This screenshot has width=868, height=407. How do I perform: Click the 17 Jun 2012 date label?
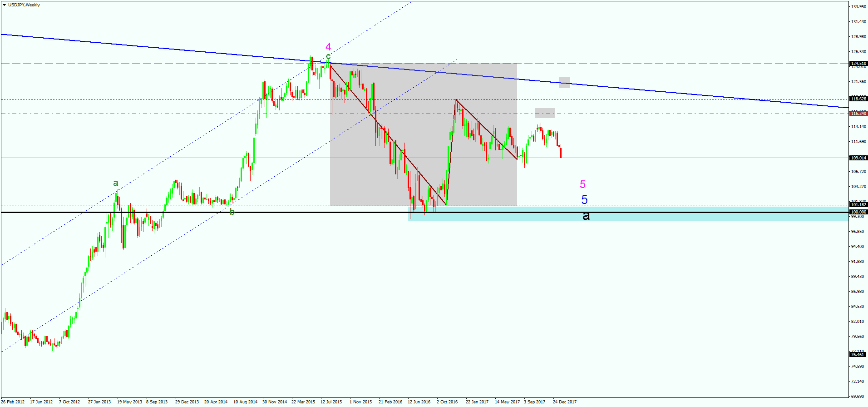click(41, 402)
